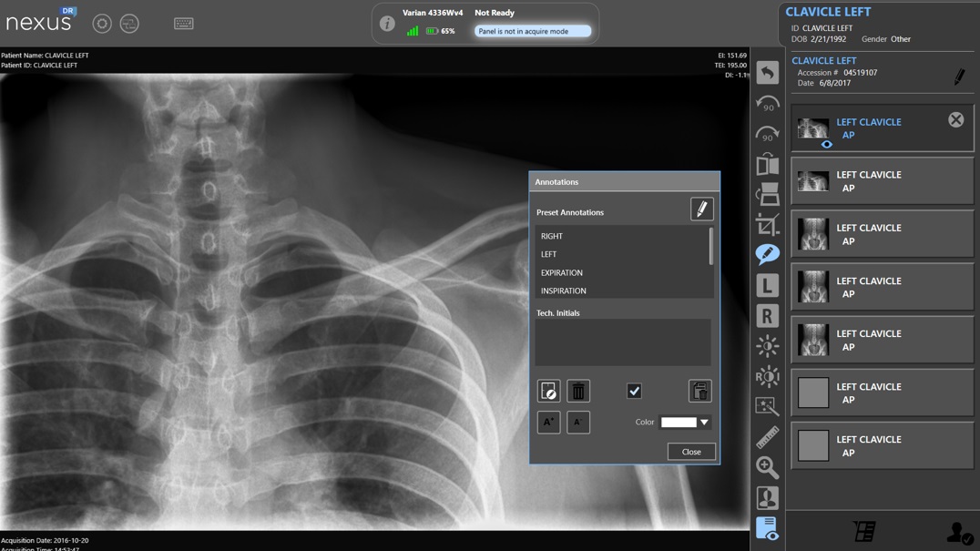Rotate image 90 degrees clockwise

(768, 134)
